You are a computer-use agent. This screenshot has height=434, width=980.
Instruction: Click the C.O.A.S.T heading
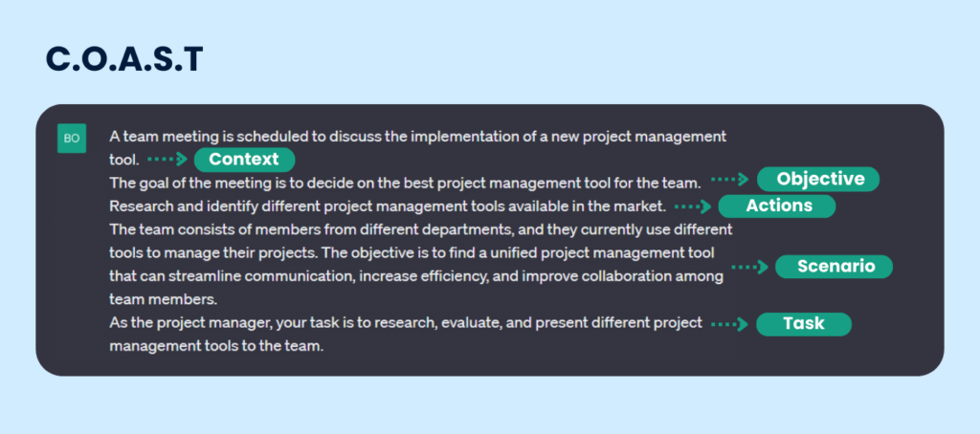[x=124, y=60]
